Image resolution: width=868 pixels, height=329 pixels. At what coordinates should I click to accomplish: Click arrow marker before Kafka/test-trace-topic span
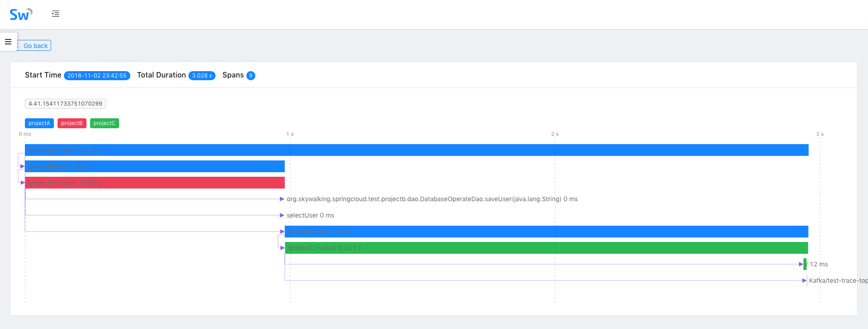point(804,281)
